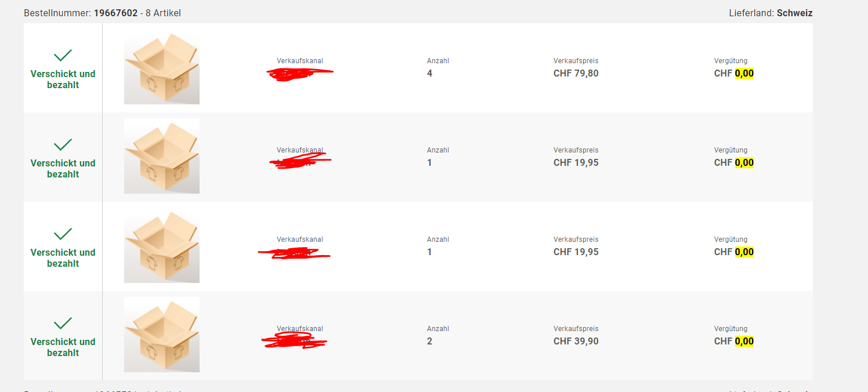Click the green checkmark in the first order row

click(63, 56)
